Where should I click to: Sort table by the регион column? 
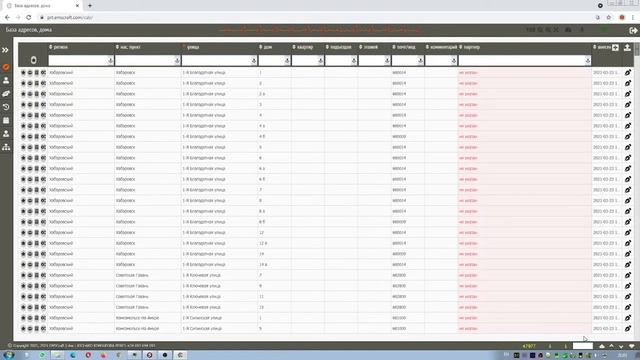click(58, 47)
